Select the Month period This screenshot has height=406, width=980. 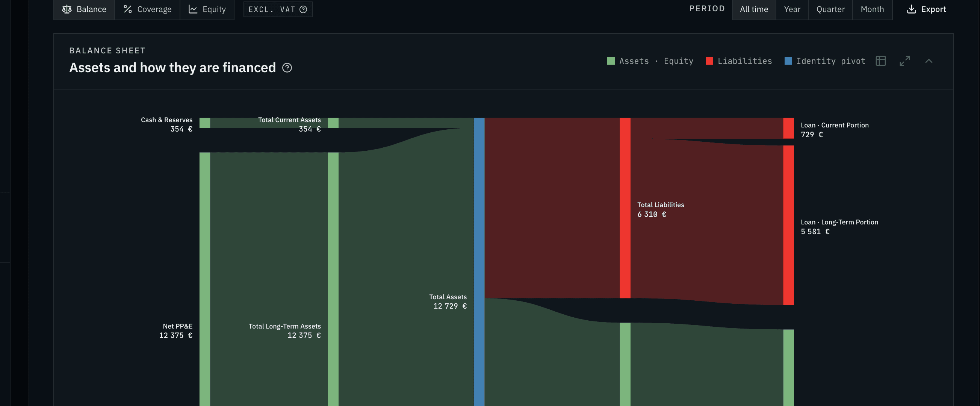(x=872, y=9)
